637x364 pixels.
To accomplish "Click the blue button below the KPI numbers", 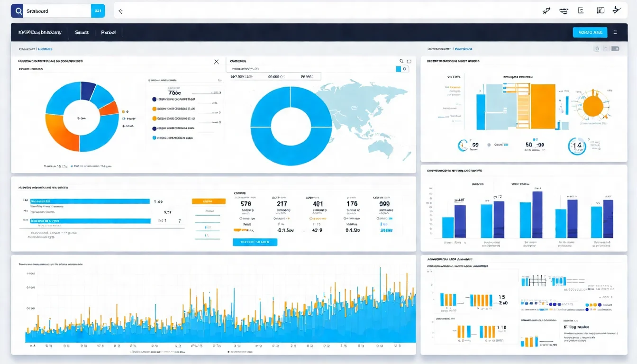I will click(x=255, y=242).
